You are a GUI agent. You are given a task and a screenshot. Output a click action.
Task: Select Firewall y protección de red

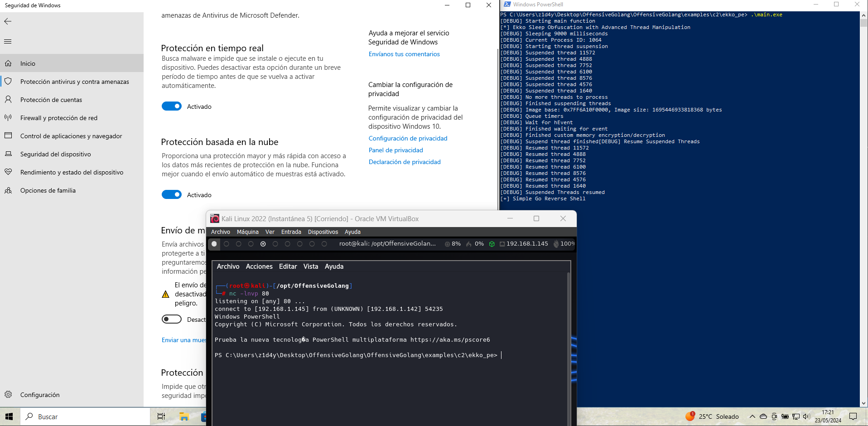[72, 118]
